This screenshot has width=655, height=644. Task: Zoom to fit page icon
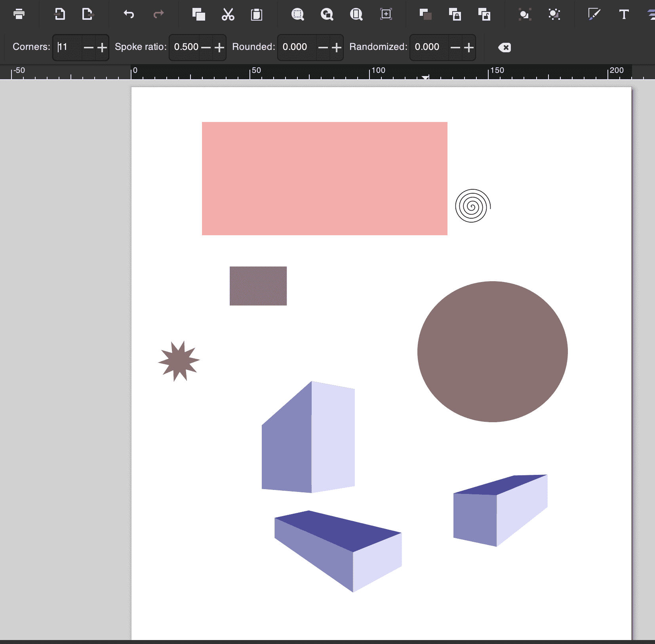[356, 14]
